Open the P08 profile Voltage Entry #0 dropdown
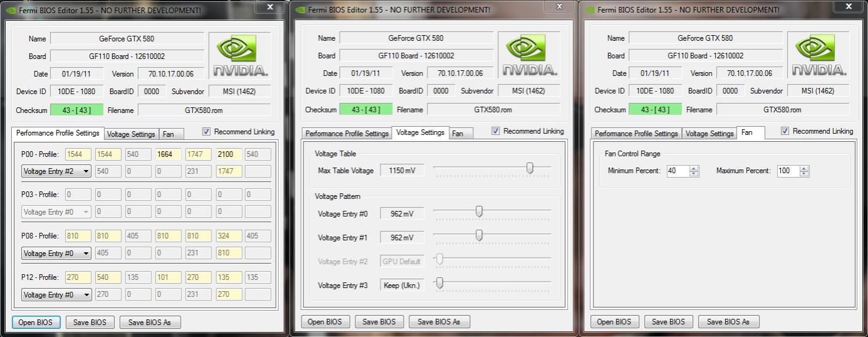The width and height of the screenshot is (868, 337). pyautogui.click(x=56, y=254)
